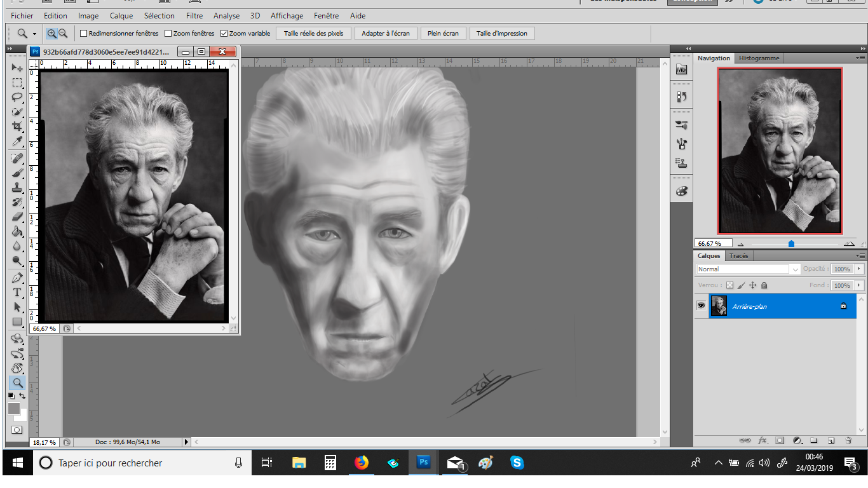Image resolution: width=868 pixels, height=488 pixels.
Task: Click the foreground color swatch
Action: [14, 409]
